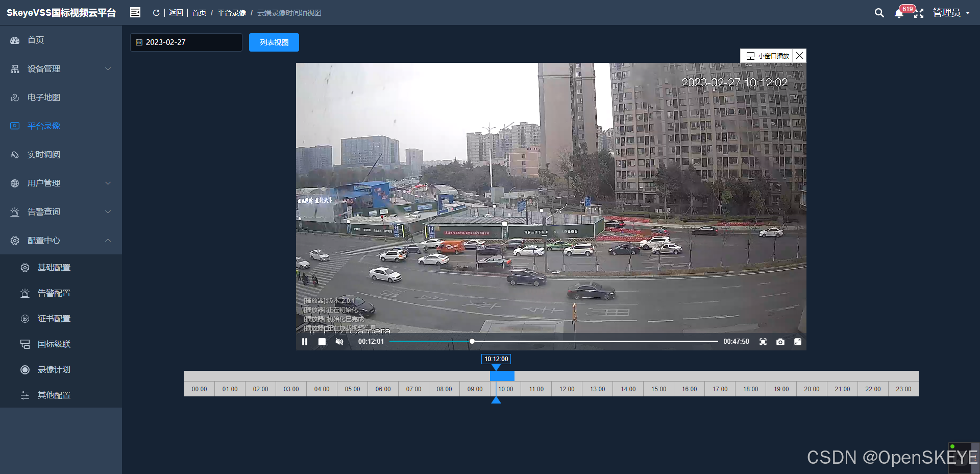Collapse the 配置中心 menu
The width and height of the screenshot is (980, 474).
point(61,240)
